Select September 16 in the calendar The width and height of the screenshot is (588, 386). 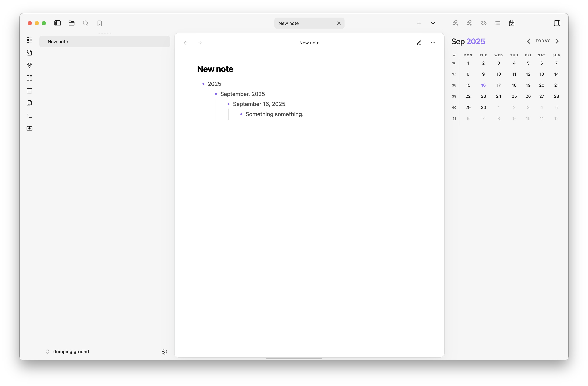483,85
